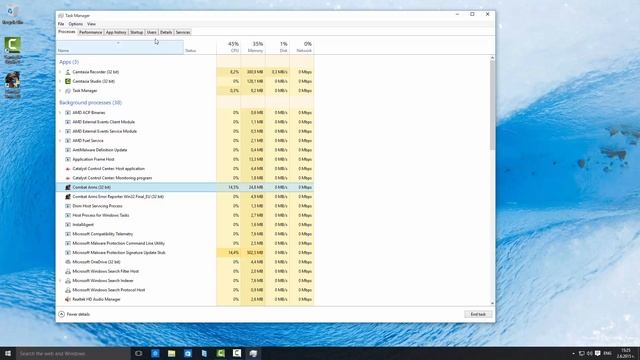The width and height of the screenshot is (640, 360).
Task: Expand Microsoft Windows Search Indexer entry
Action: click(x=60, y=281)
